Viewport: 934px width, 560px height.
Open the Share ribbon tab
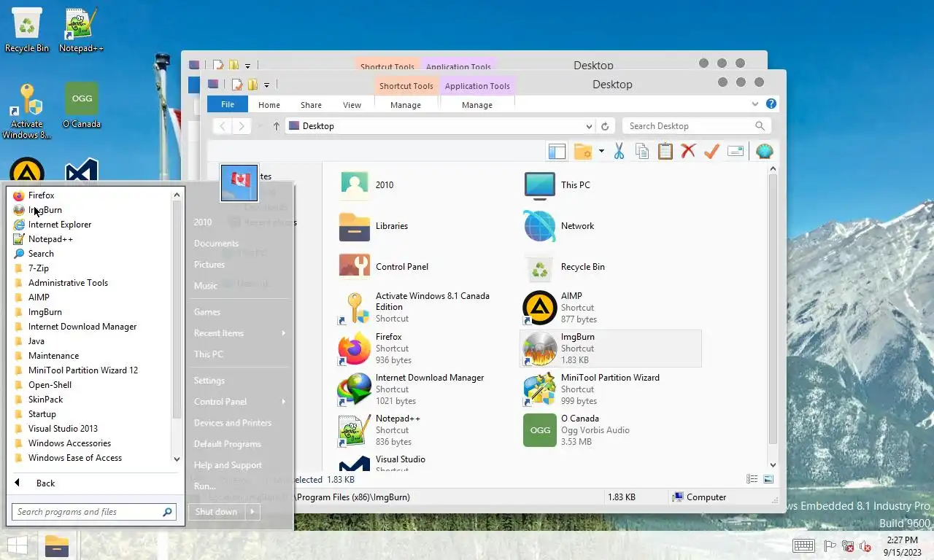point(311,105)
